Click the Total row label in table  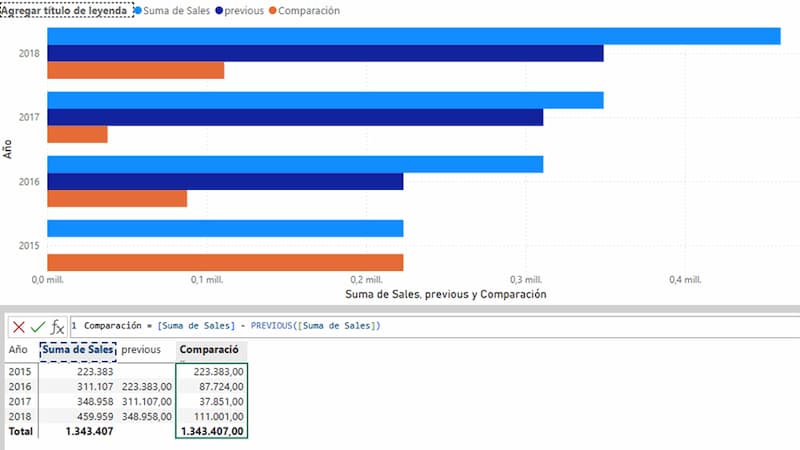pos(21,432)
